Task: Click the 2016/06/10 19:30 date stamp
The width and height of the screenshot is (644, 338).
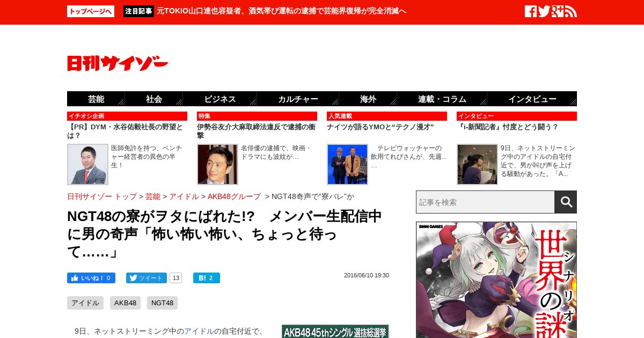Action: tap(367, 275)
